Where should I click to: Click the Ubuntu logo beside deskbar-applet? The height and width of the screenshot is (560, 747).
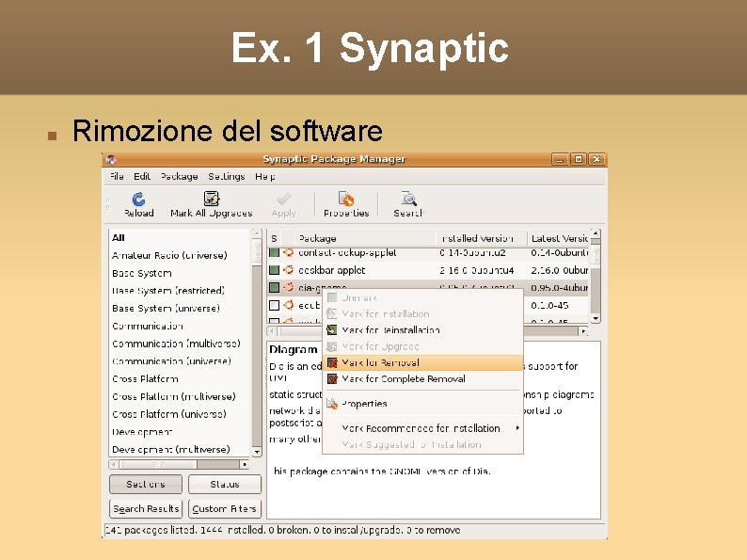[x=288, y=270]
